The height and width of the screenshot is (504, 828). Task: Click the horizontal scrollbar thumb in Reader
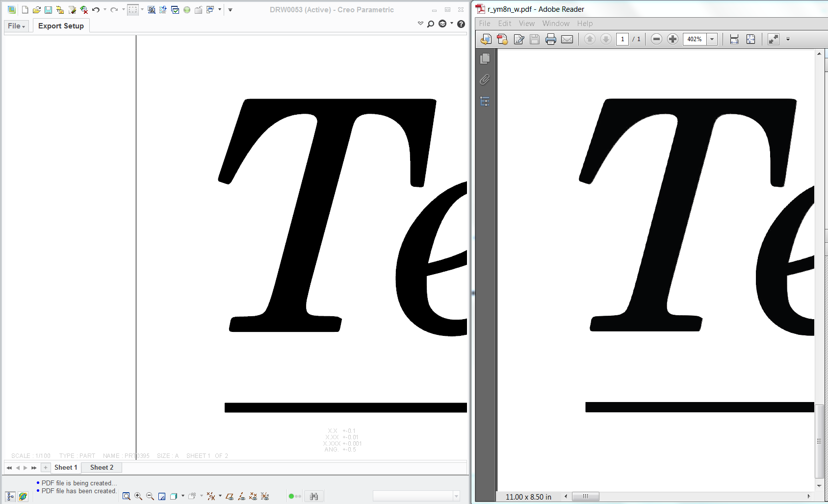click(586, 496)
